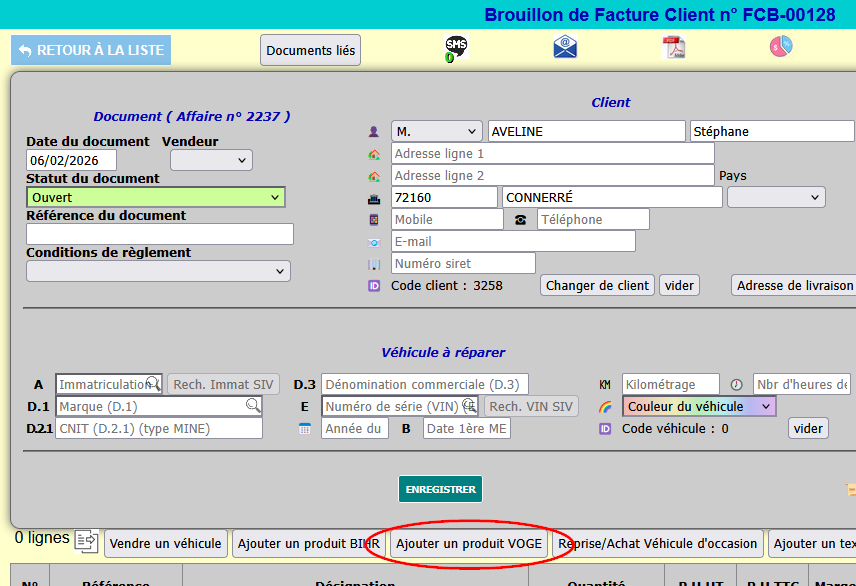Open Documents liés

[x=310, y=50]
